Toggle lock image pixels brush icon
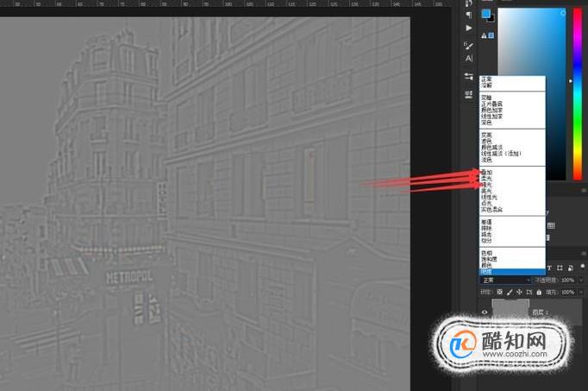 tap(510, 292)
